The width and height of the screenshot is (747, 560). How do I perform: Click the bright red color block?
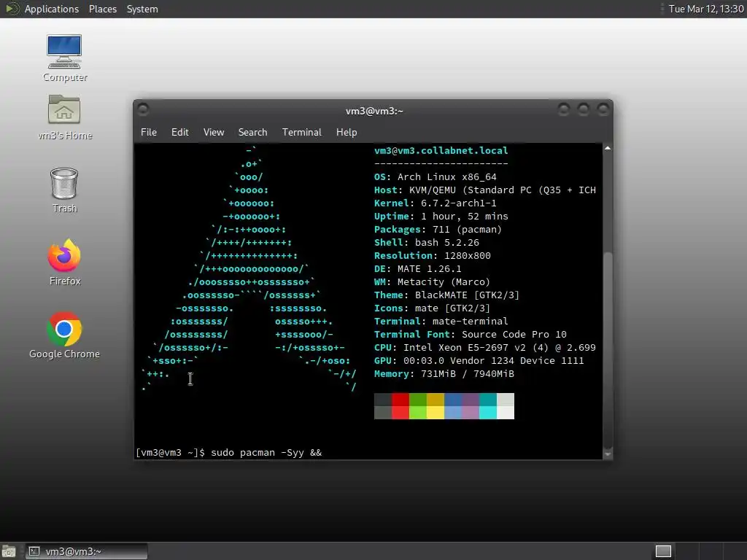tap(400, 413)
